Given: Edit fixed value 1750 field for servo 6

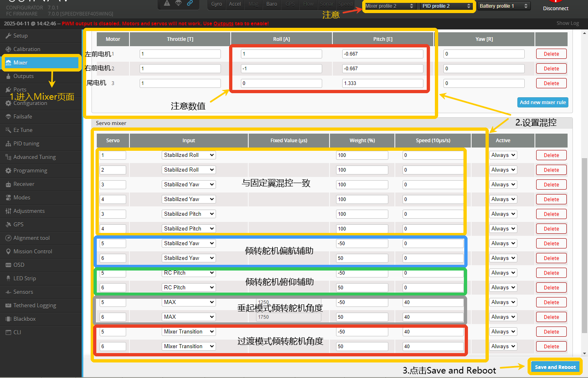Looking at the screenshot, I should [289, 317].
